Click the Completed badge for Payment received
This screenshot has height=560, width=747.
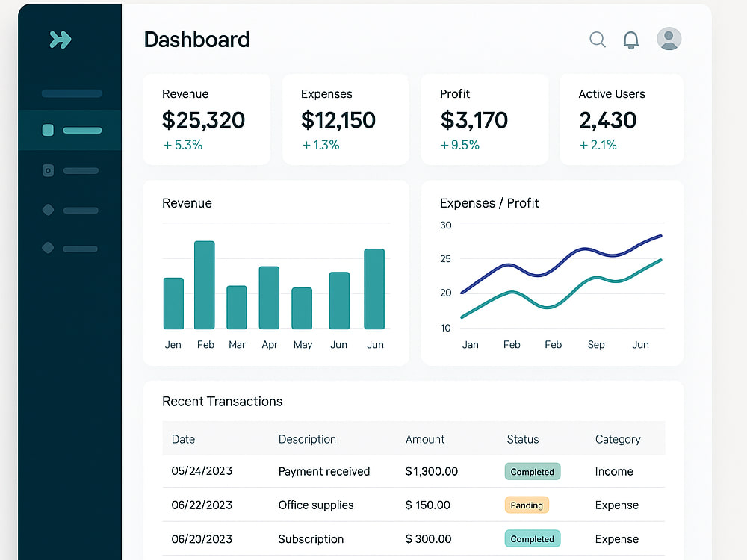coord(533,471)
